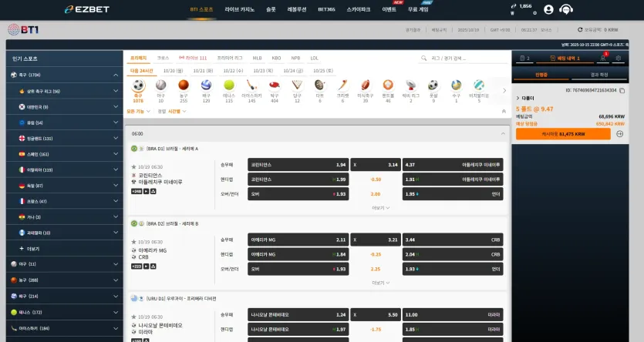Expand the 스페인 (161) sidebar item
The height and width of the screenshot is (342, 644).
tap(116, 154)
